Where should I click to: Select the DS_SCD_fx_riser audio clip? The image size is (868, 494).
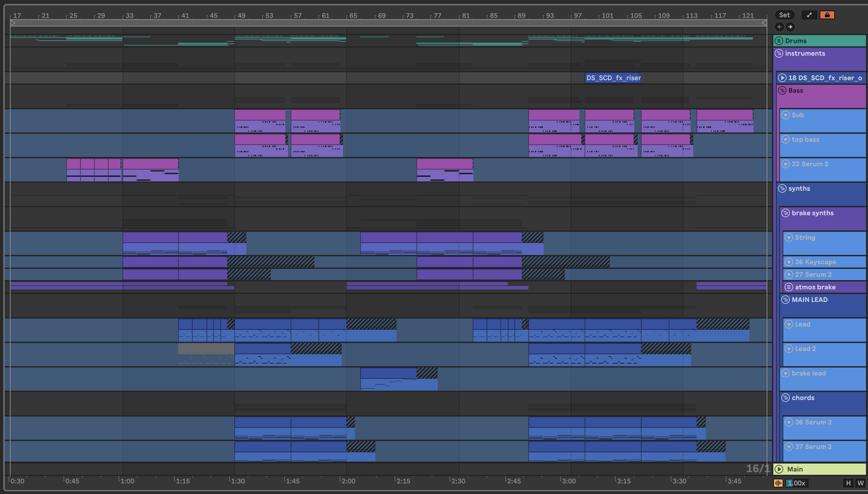click(613, 78)
